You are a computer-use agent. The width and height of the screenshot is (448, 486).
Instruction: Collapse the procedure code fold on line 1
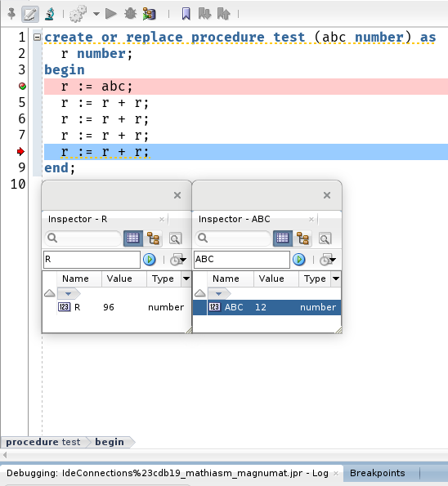tap(37, 38)
